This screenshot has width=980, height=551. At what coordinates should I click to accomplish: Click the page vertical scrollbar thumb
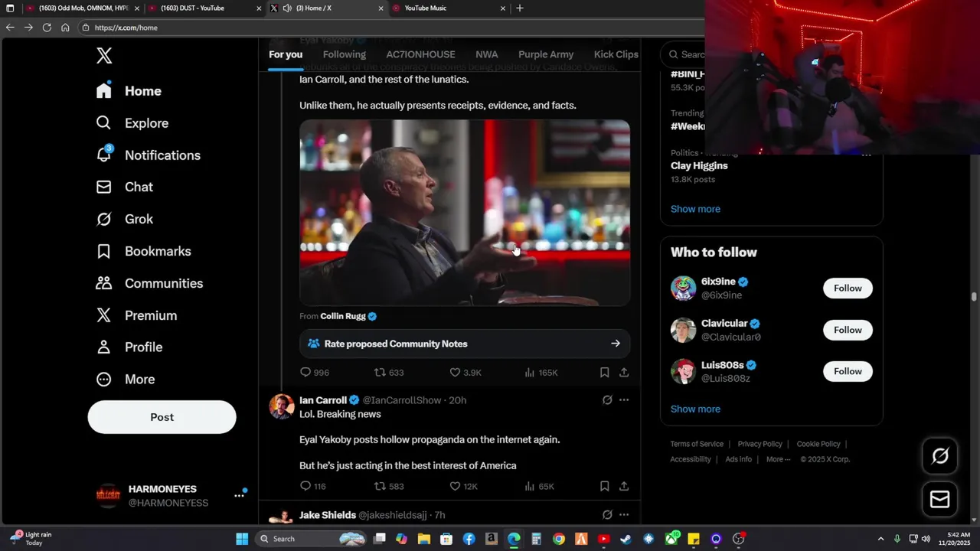click(974, 297)
